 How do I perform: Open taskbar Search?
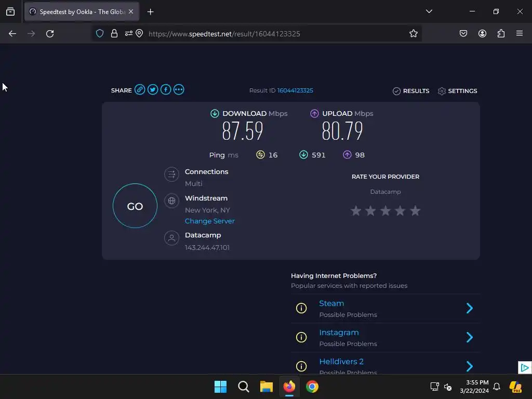click(244, 387)
